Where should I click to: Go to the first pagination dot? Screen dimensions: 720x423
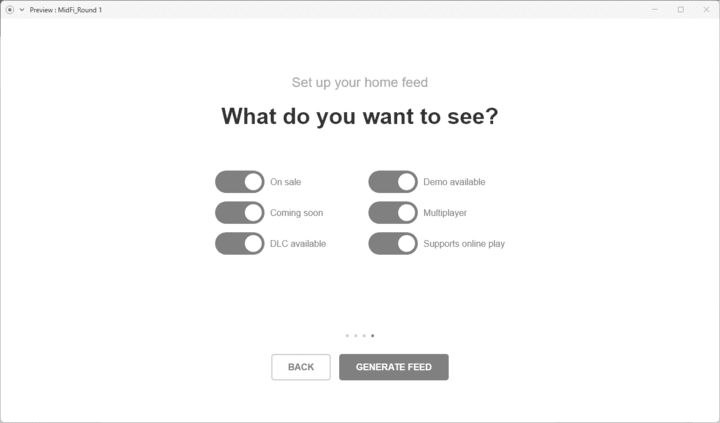point(347,336)
